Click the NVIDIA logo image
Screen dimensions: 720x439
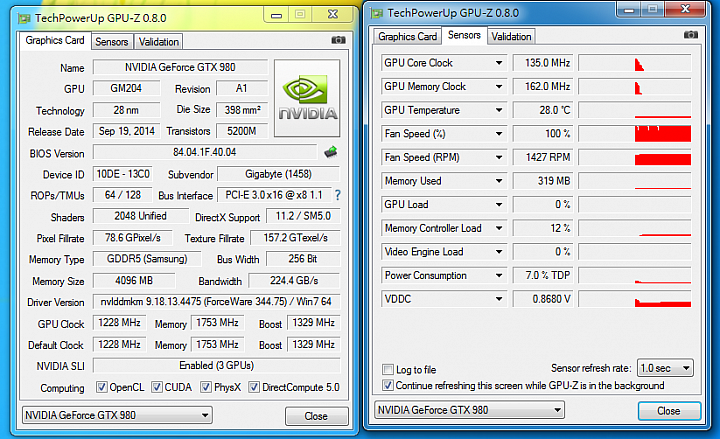[307, 98]
